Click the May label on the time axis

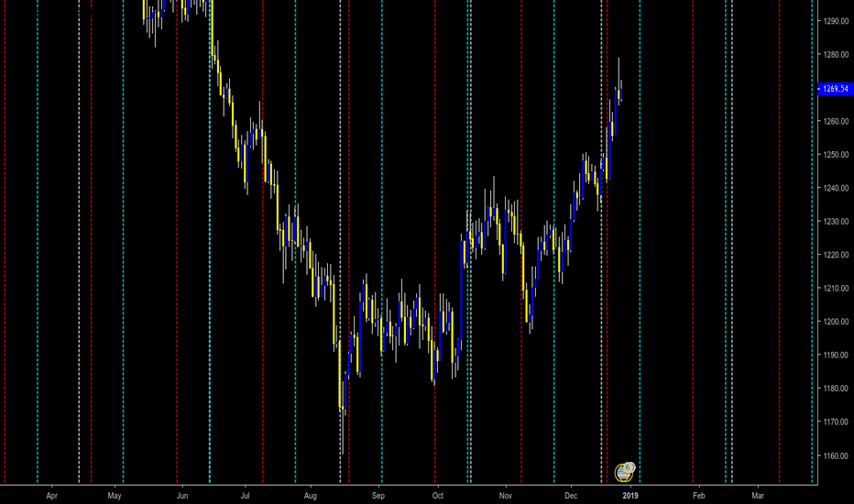115,496
